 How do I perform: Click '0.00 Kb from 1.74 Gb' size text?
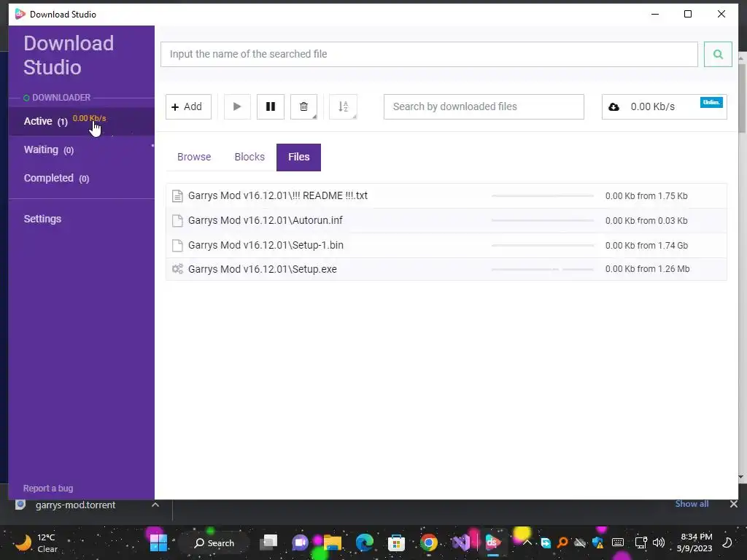coord(646,245)
